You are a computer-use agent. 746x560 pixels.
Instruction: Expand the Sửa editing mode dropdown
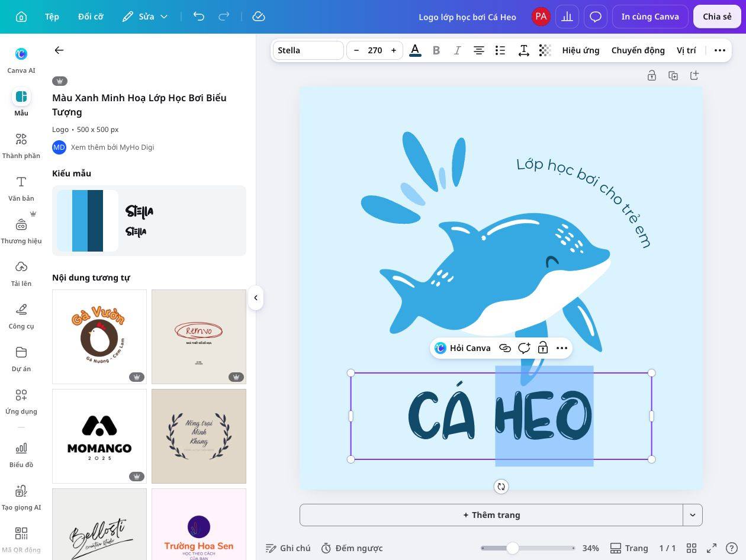145,17
